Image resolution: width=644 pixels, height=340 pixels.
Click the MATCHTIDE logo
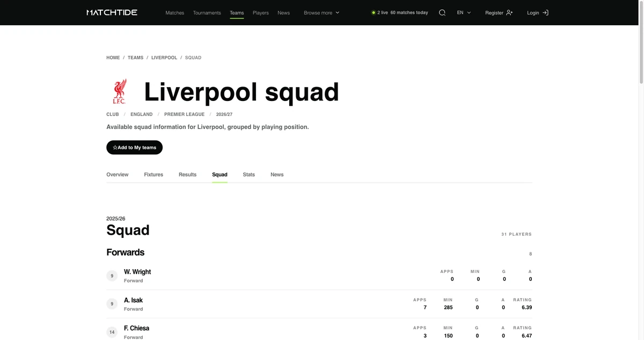pyautogui.click(x=112, y=12)
